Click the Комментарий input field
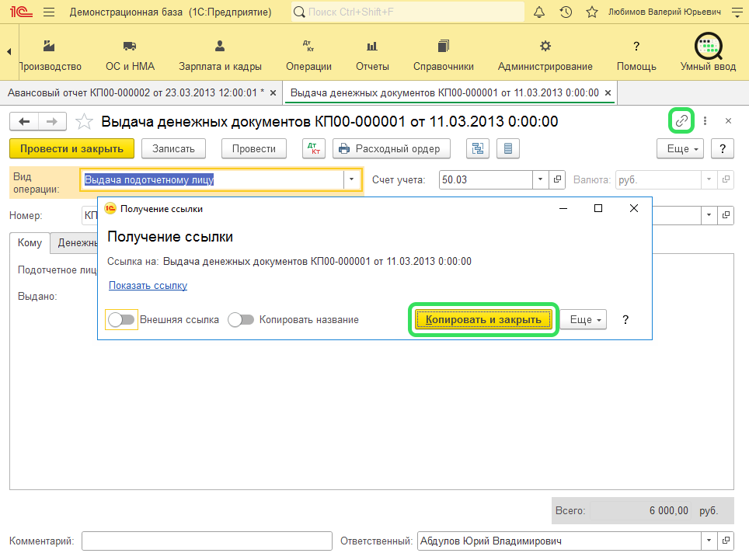Image resolution: width=749 pixels, height=560 pixels. pos(207,541)
